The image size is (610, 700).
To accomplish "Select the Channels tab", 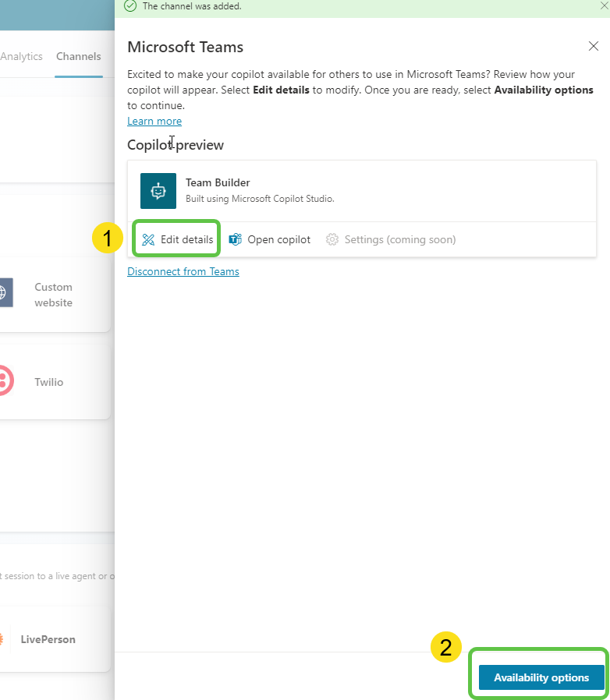I will [x=78, y=56].
